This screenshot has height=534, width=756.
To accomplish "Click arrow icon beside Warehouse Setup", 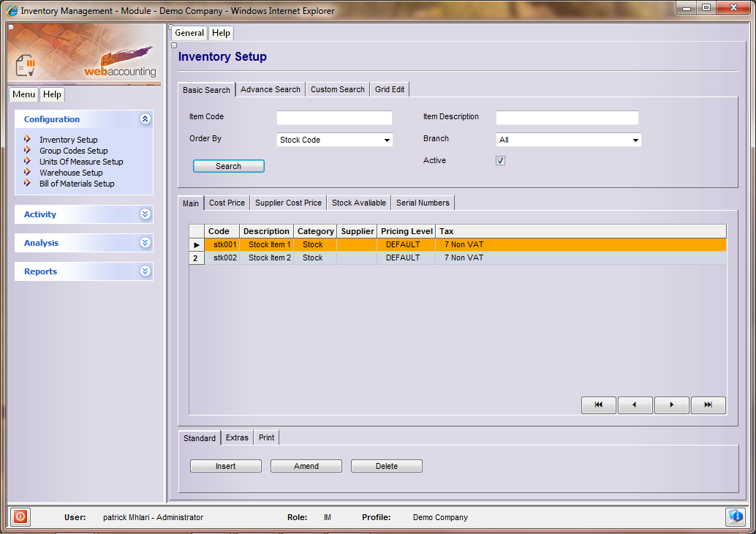I will click(x=28, y=173).
